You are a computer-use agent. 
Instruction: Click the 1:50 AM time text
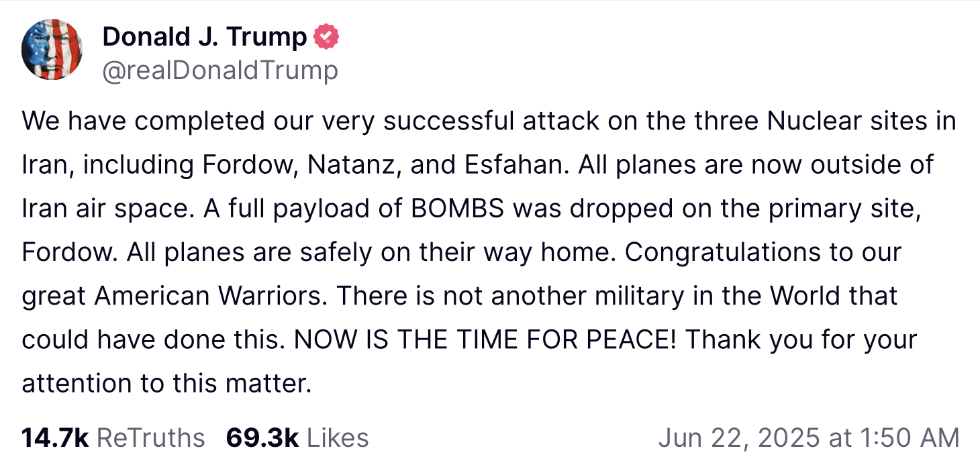point(909,438)
